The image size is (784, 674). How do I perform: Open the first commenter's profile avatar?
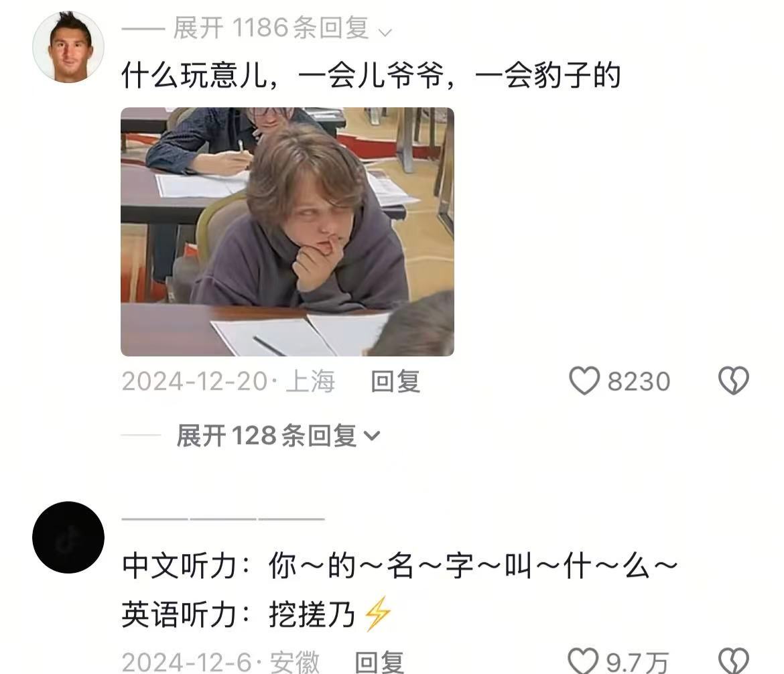[68, 46]
